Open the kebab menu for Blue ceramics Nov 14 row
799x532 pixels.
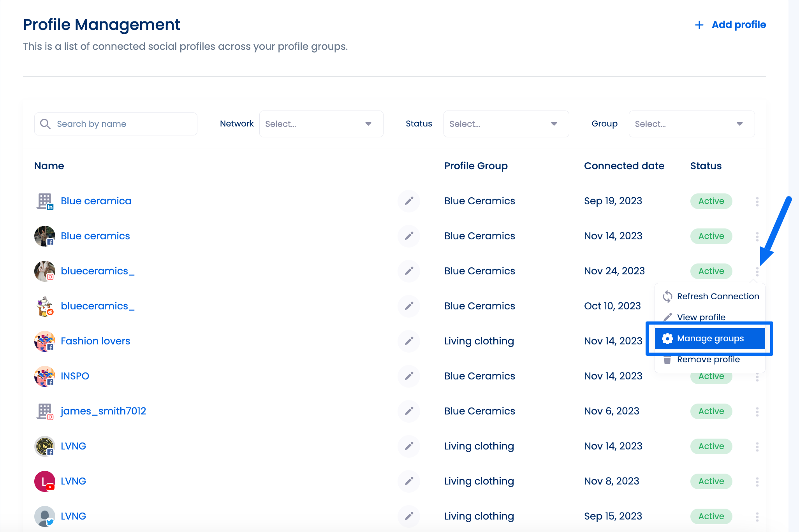(757, 236)
